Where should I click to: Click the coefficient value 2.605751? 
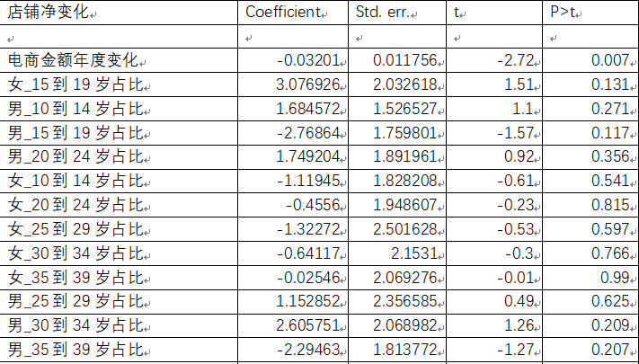pos(307,325)
